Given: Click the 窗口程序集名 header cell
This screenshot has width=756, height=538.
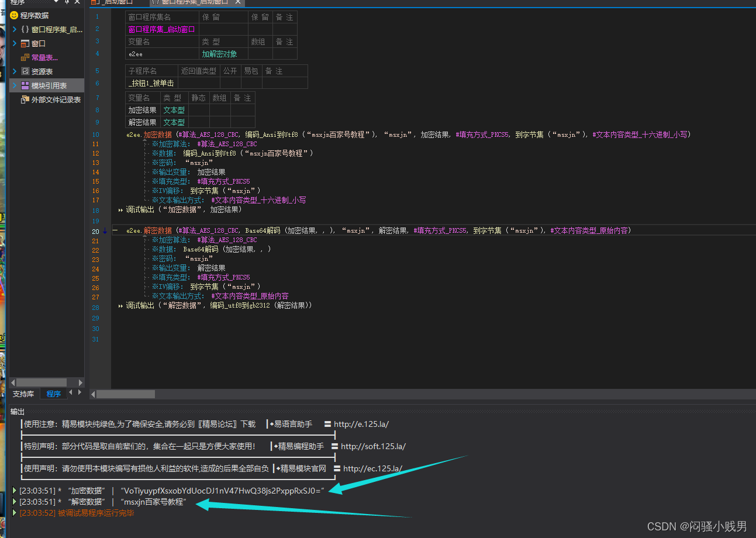Looking at the screenshot, I should (x=162, y=17).
